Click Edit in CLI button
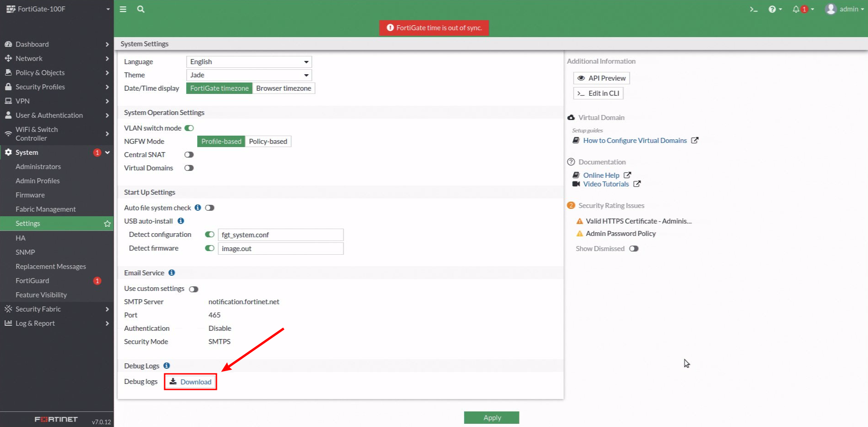The width and height of the screenshot is (868, 427). [x=598, y=93]
